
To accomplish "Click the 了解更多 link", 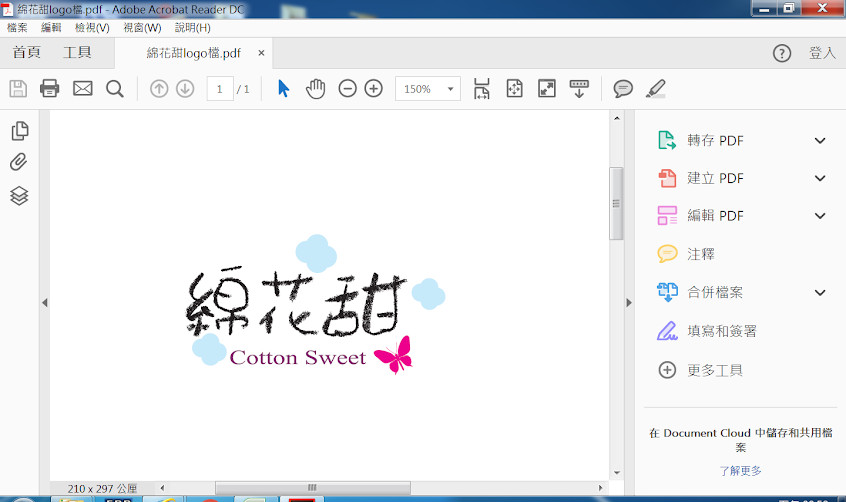I will [740, 471].
